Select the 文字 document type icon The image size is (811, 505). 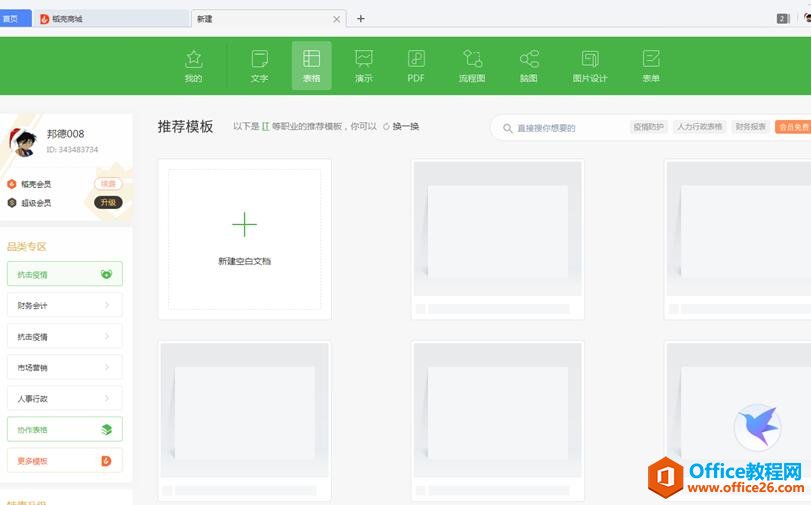point(259,66)
